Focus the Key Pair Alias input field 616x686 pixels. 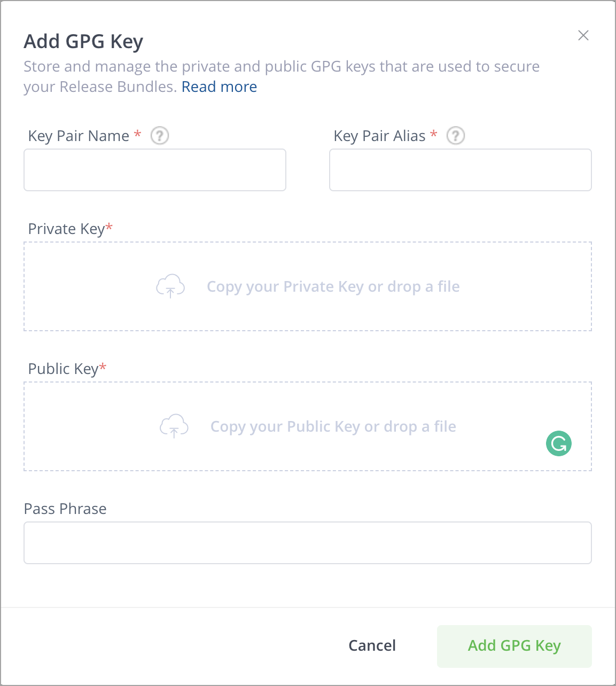point(461,170)
